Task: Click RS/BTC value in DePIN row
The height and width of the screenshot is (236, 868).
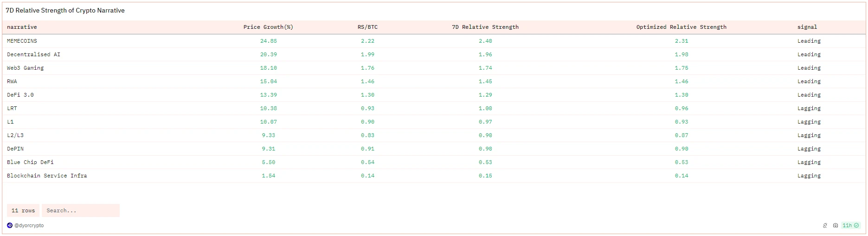Action: click(367, 149)
